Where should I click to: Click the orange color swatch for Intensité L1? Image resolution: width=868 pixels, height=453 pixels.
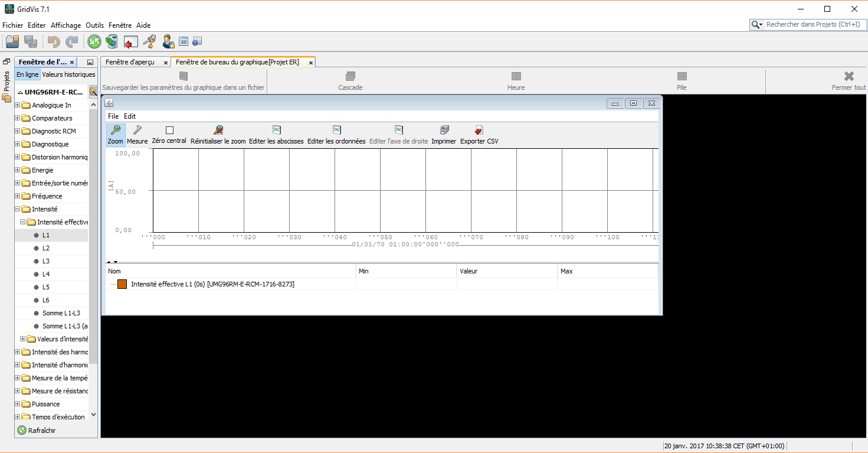[x=122, y=284]
